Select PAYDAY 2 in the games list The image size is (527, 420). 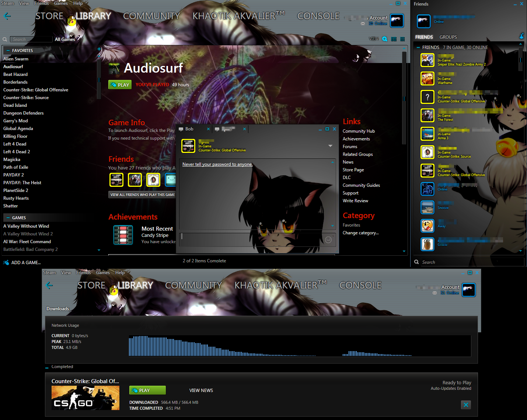tap(14, 175)
